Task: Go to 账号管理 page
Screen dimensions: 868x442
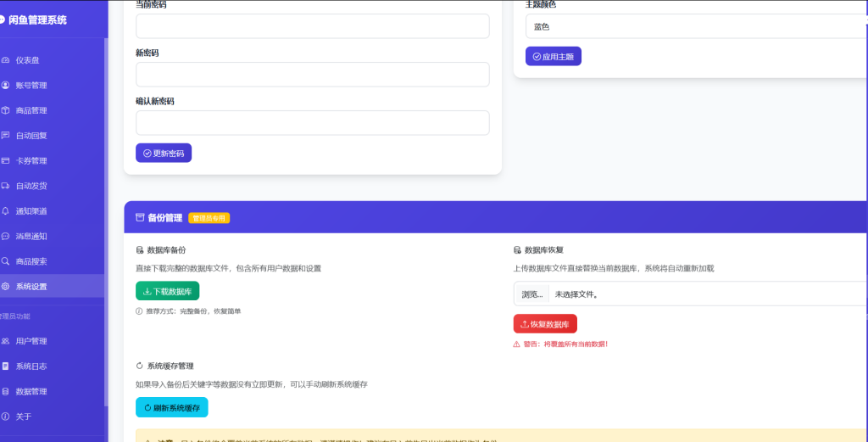Action: click(52, 86)
